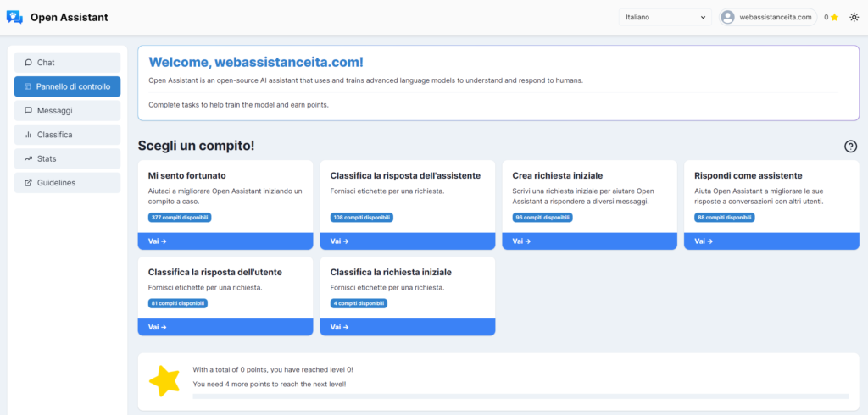The width and height of the screenshot is (868, 415).
Task: Click Vai on Classifica la risposta dell'assistente
Action: [408, 241]
